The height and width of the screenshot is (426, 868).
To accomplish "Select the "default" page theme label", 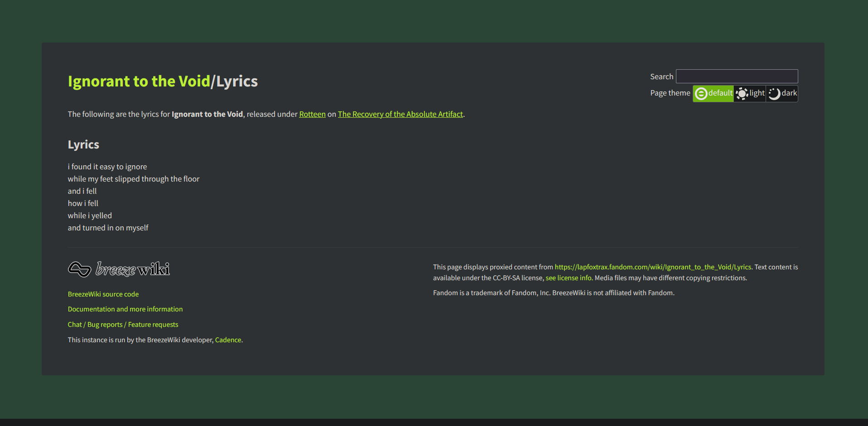I will tap(720, 93).
